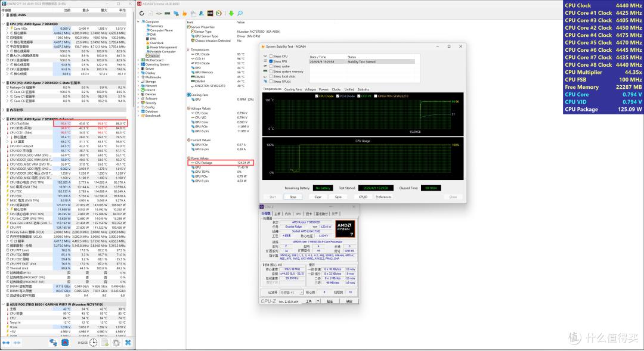Open HWiNFO settings gear icon at bottom

click(116, 343)
